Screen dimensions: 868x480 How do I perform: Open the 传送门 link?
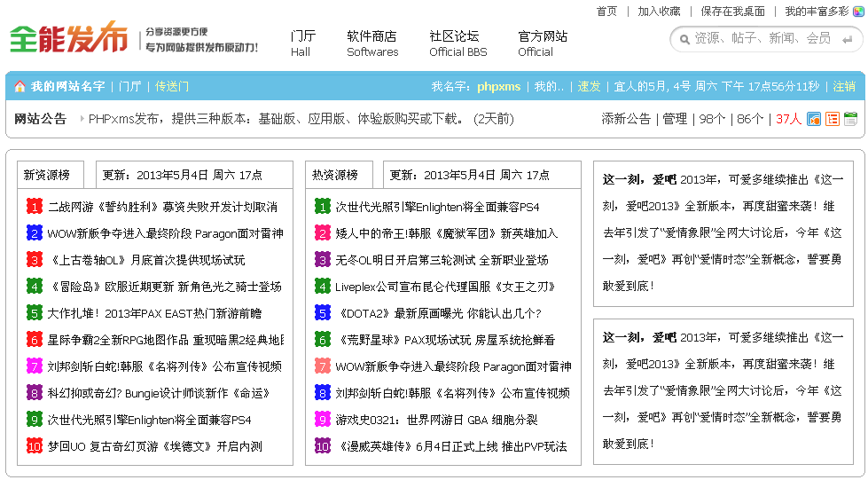pyautogui.click(x=172, y=87)
